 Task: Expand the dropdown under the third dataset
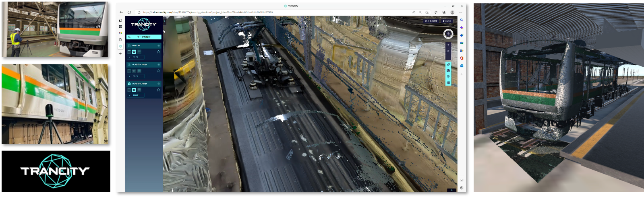click(136, 95)
